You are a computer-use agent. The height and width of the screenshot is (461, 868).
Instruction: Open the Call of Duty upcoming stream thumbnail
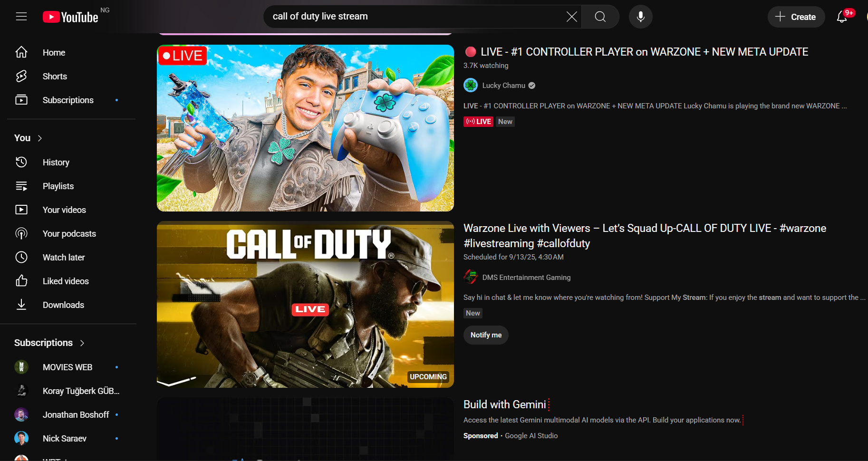tap(305, 304)
